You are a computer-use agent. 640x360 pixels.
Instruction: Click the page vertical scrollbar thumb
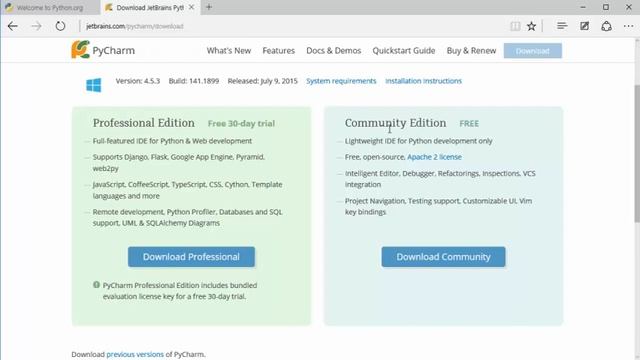[x=636, y=154]
